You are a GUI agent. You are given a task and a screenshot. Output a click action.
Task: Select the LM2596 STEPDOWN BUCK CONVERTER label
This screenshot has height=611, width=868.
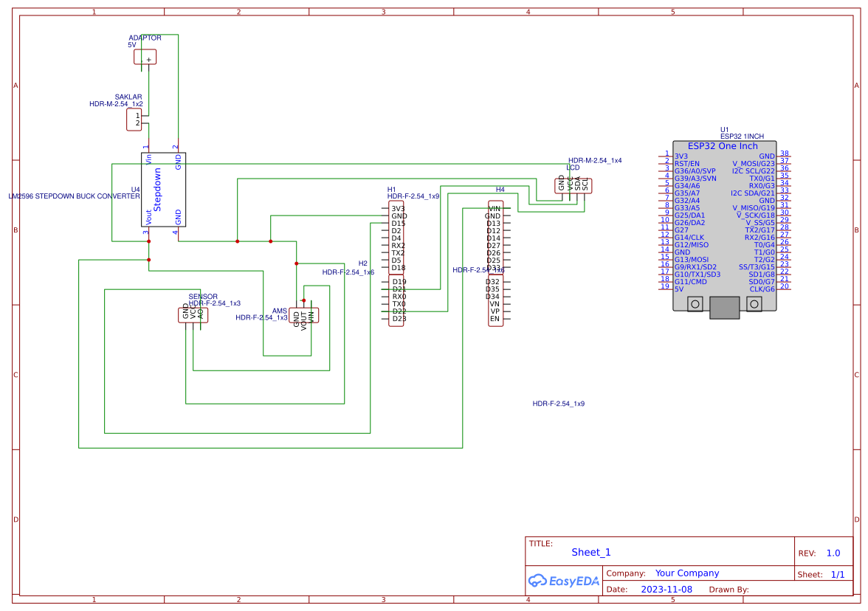coord(74,197)
